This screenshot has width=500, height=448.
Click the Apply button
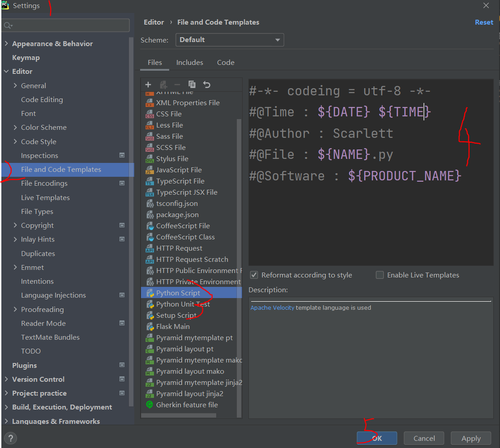point(470,438)
